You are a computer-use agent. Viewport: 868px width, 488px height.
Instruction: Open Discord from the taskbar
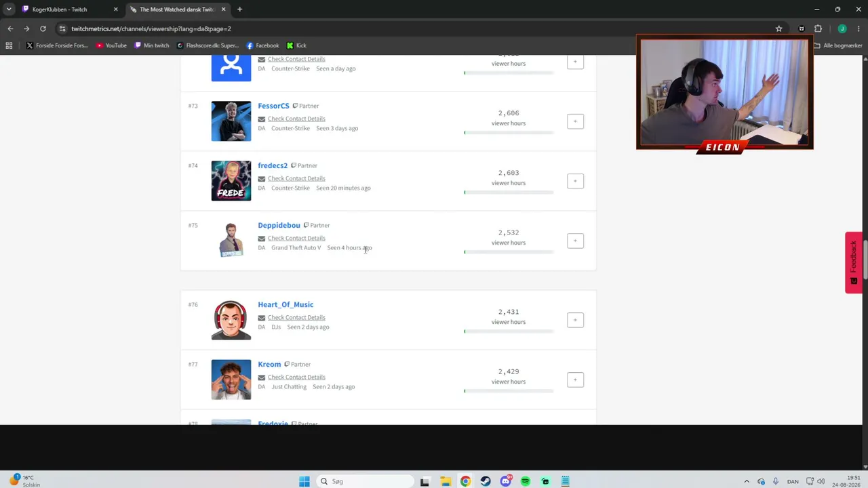click(x=506, y=481)
